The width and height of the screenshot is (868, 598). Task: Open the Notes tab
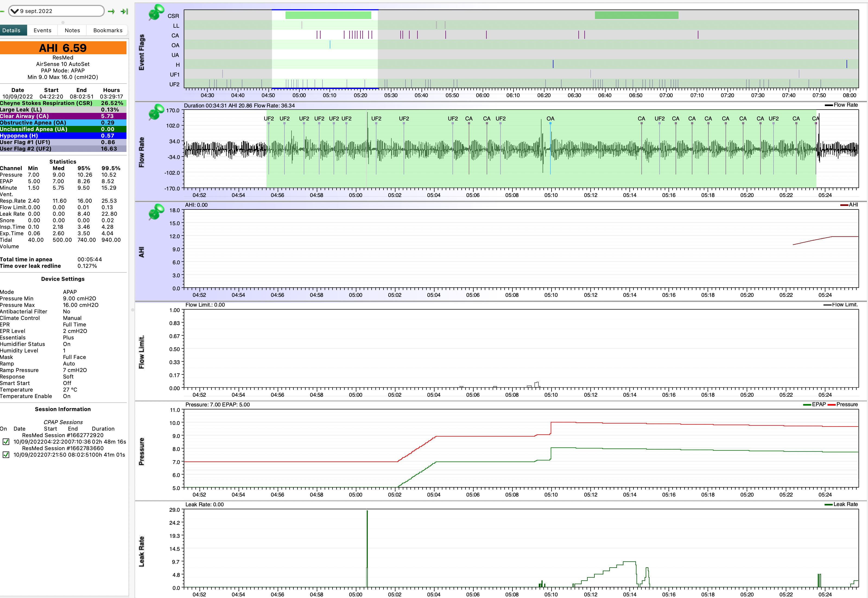click(72, 30)
